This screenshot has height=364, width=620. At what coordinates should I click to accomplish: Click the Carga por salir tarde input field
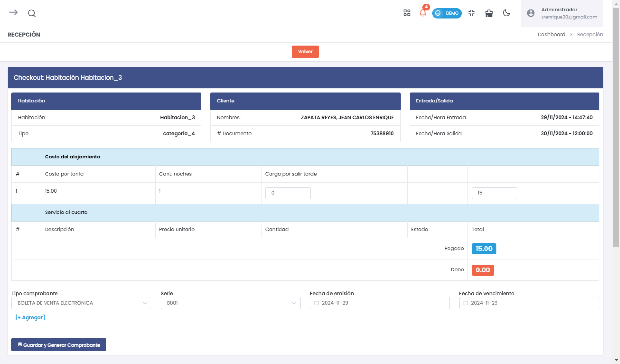click(288, 193)
